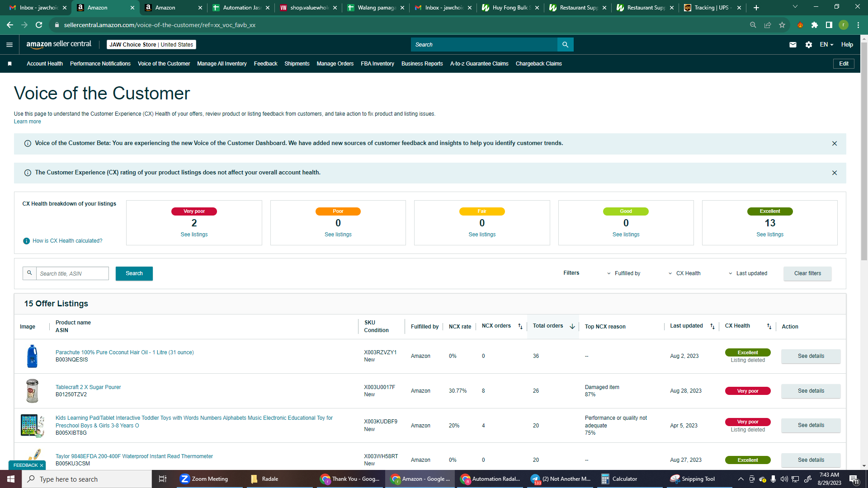This screenshot has height=488, width=868.
Task: Click the Kids Learning Pad product thumbnail
Action: 33,426
